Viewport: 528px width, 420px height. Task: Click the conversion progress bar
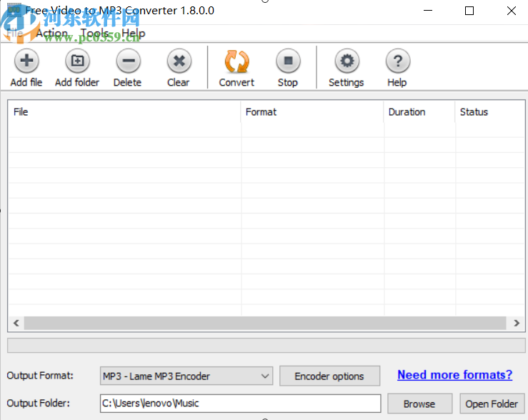[266, 346]
